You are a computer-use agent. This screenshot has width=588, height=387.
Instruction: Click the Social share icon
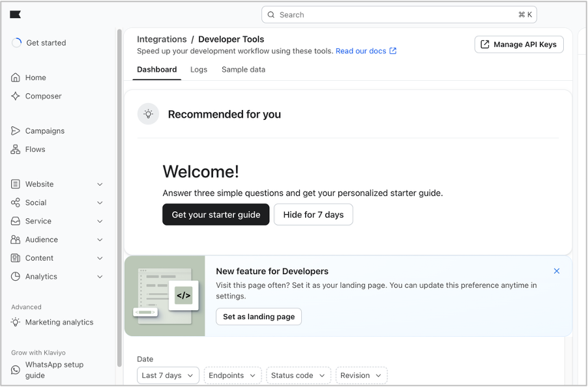(x=16, y=203)
